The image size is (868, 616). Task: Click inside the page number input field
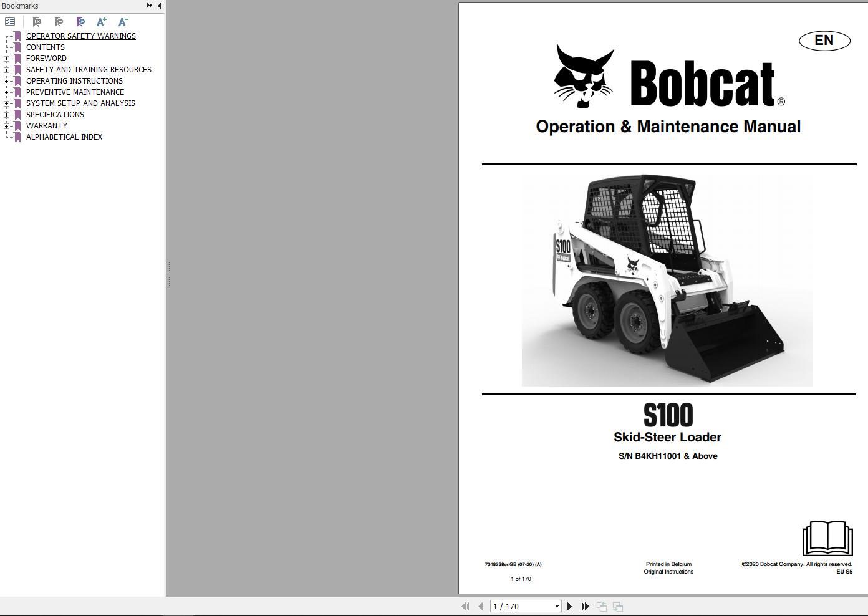click(x=518, y=605)
